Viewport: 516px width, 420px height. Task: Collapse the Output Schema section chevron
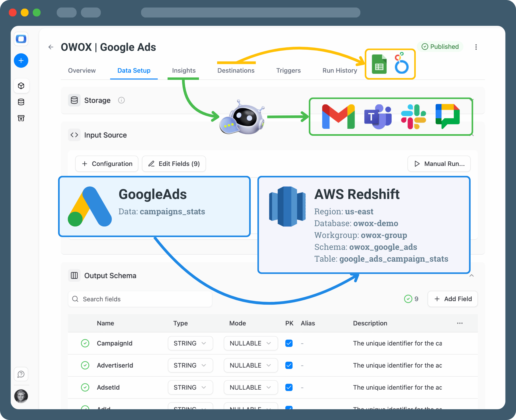(x=471, y=276)
